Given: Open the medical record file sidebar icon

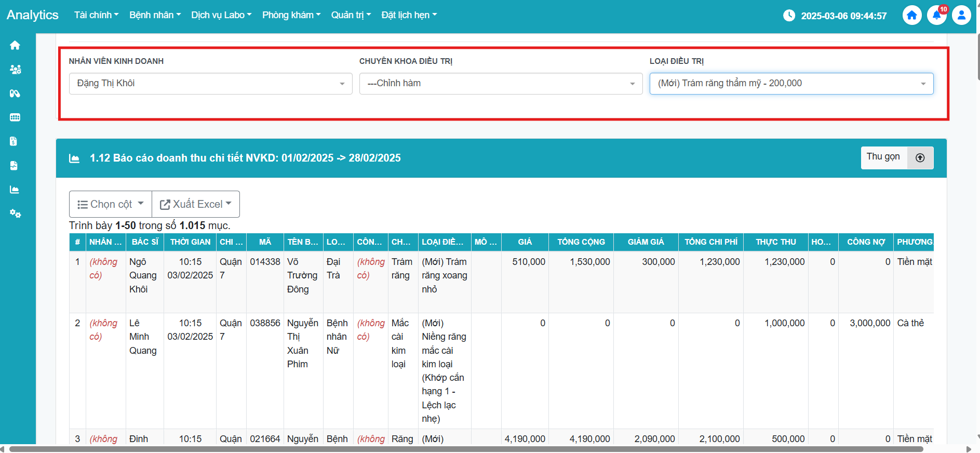Looking at the screenshot, I should 14,166.
